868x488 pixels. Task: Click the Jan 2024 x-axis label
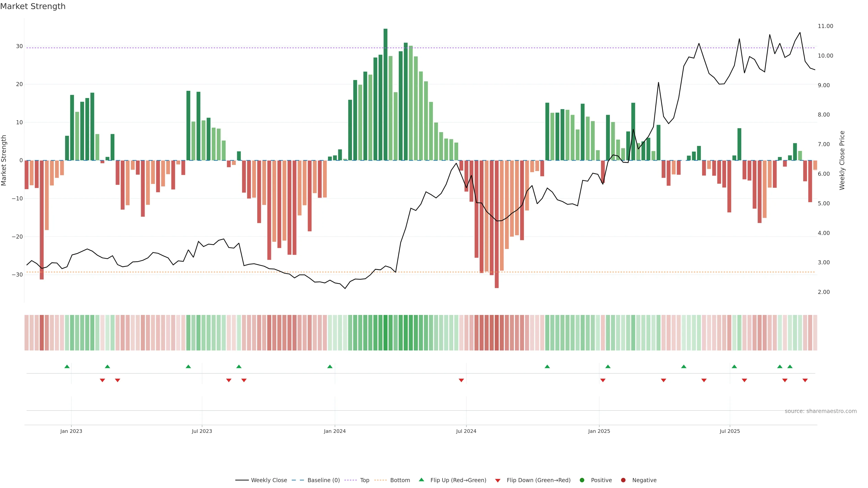pyautogui.click(x=335, y=431)
